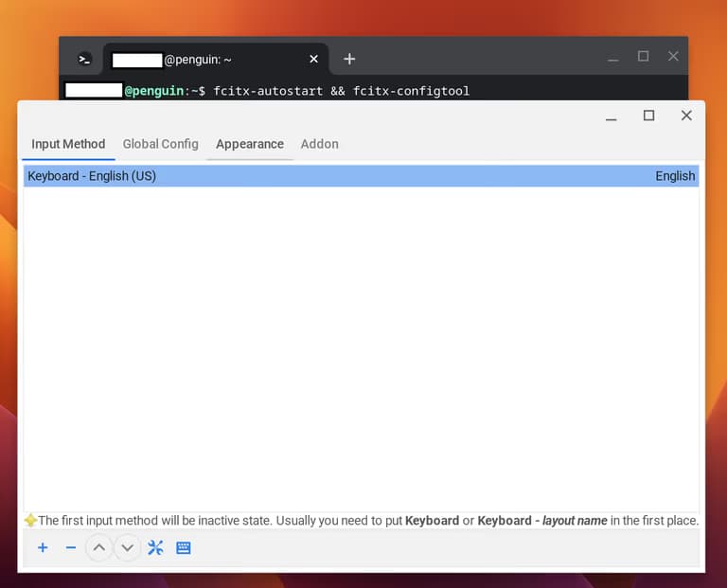Open the Addon tab

pyautogui.click(x=319, y=144)
